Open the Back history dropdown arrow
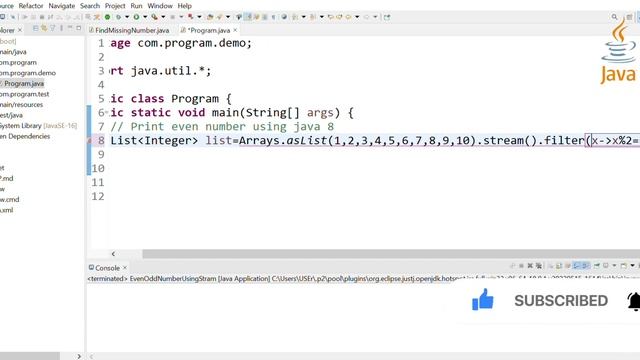The image size is (640, 360). pyautogui.click(x=357, y=17)
